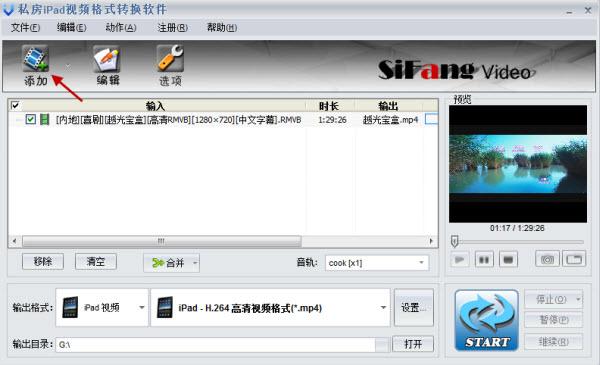Click the list's horizontal scrollbar thumb
The height and width of the screenshot is (365, 600).
(x=161, y=241)
